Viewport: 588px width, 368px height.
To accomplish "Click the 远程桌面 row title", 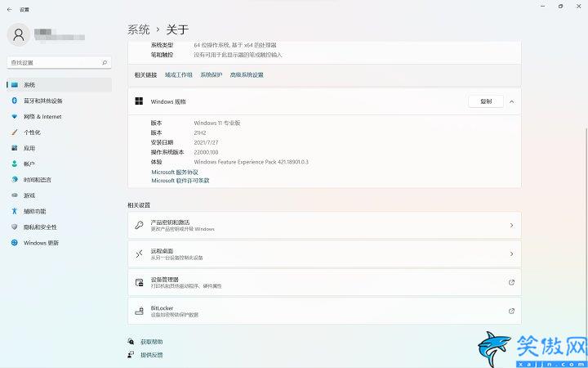I will tap(162, 251).
